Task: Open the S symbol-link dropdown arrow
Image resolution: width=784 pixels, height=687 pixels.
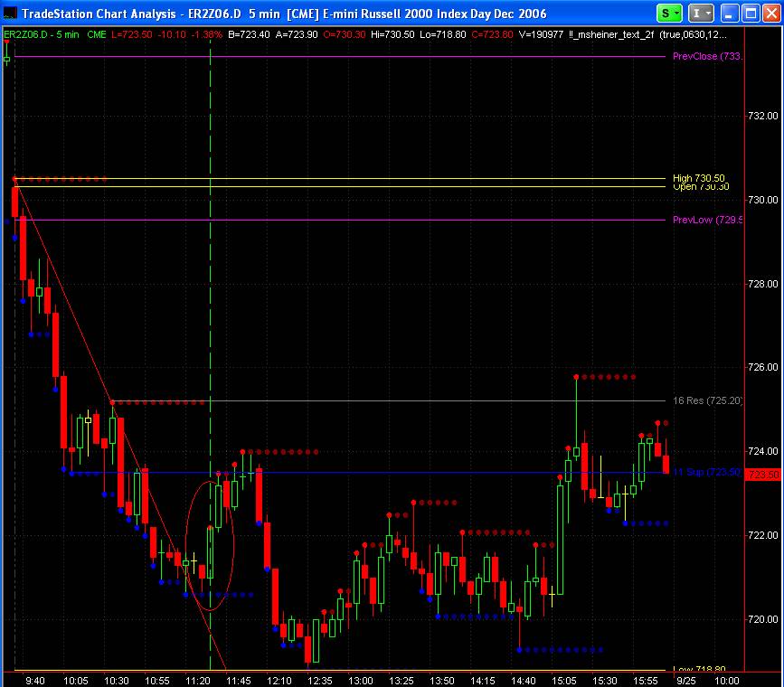Action: pos(677,14)
